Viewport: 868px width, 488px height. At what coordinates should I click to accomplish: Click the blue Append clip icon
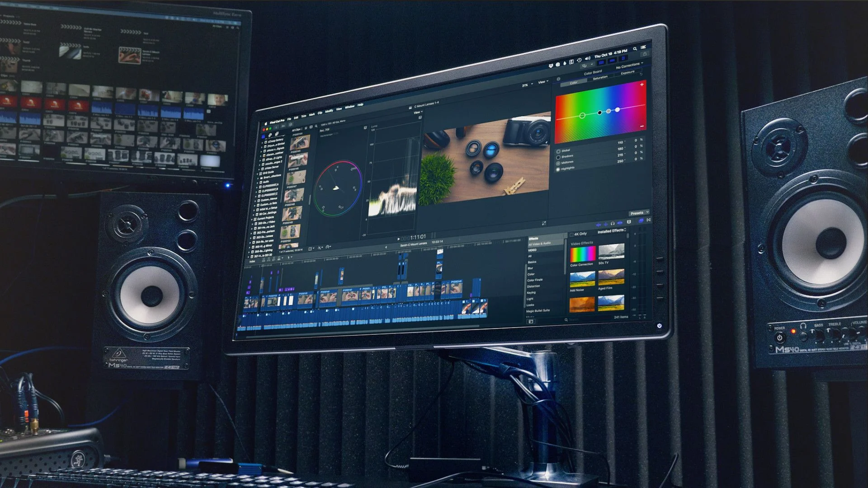pyautogui.click(x=605, y=224)
